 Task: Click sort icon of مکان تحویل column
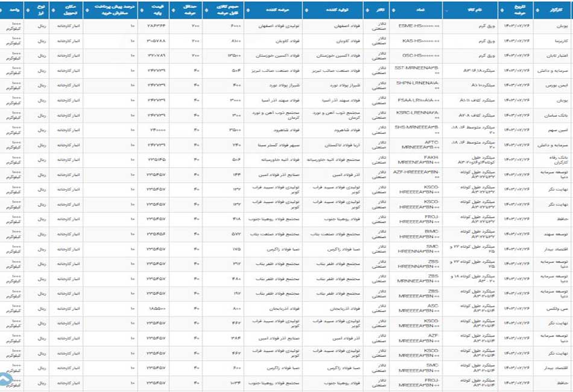coord(53,10)
